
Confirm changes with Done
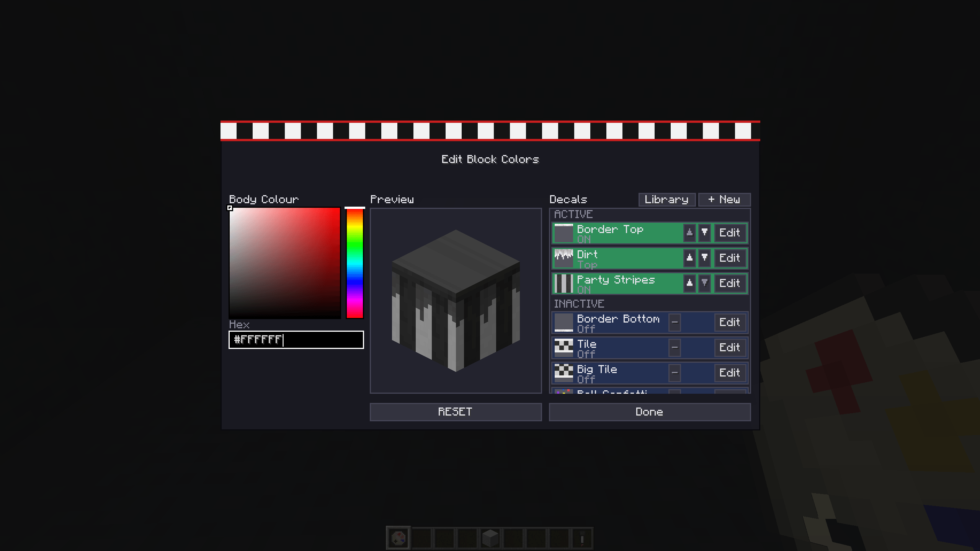pos(650,412)
